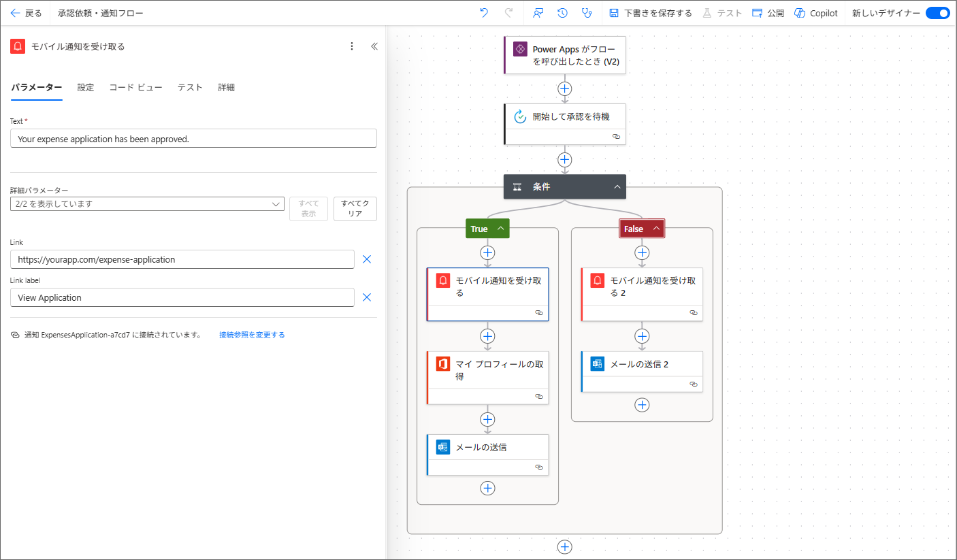Click the undo arrow icon in toolbar
The height and width of the screenshot is (560, 957).
click(x=484, y=13)
